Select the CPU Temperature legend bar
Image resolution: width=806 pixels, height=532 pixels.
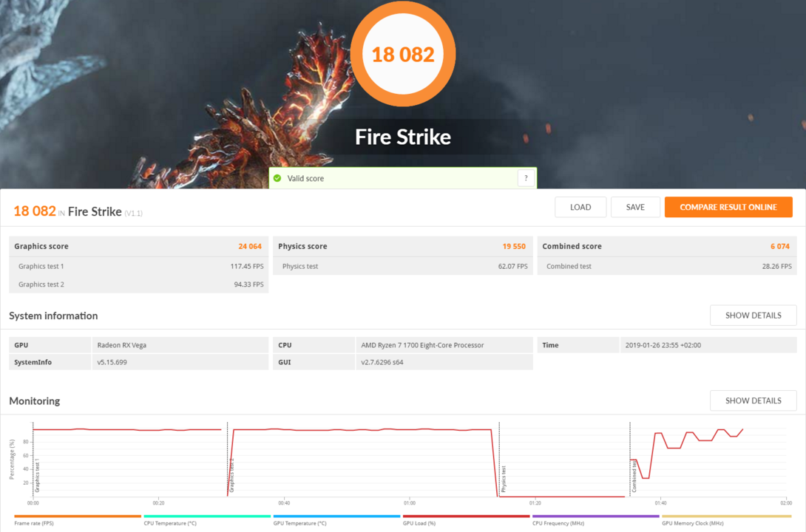[207, 516]
